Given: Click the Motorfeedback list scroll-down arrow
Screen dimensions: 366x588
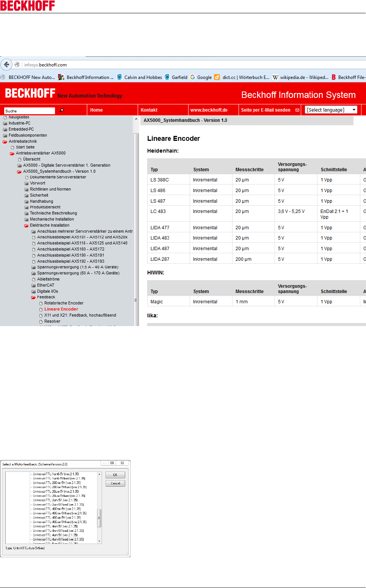Looking at the screenshot, I should [99, 541].
